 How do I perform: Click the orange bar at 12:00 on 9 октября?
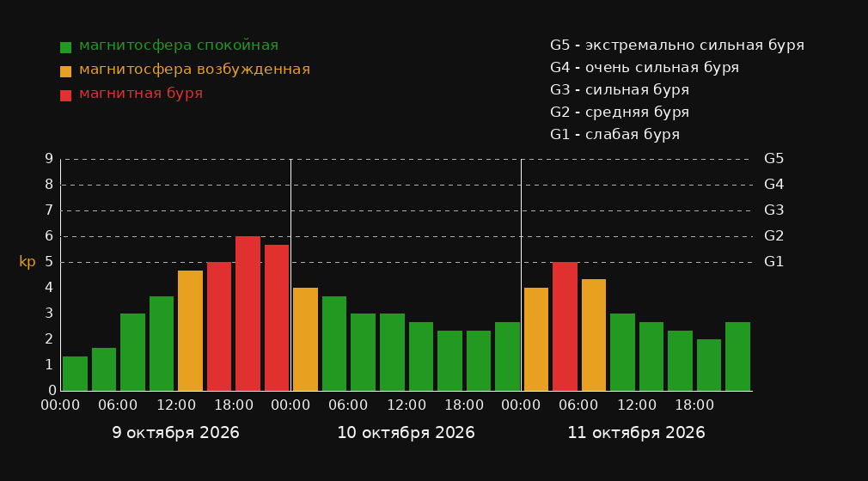(191, 331)
